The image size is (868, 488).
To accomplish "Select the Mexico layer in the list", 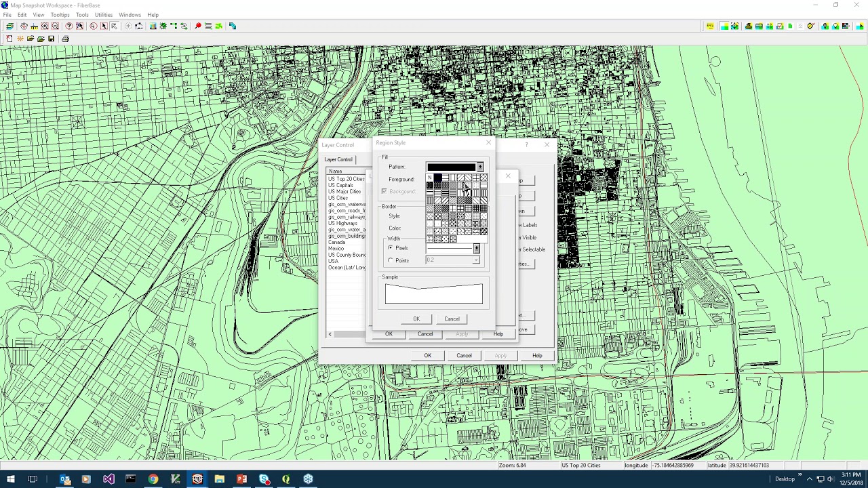I will (336, 249).
